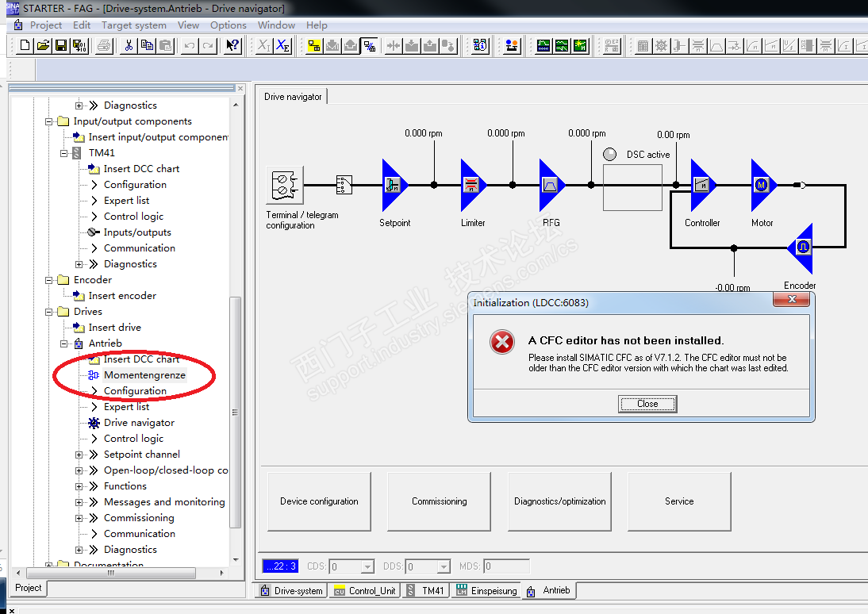Switch to the Einspeisung bottom tab

tap(486, 591)
